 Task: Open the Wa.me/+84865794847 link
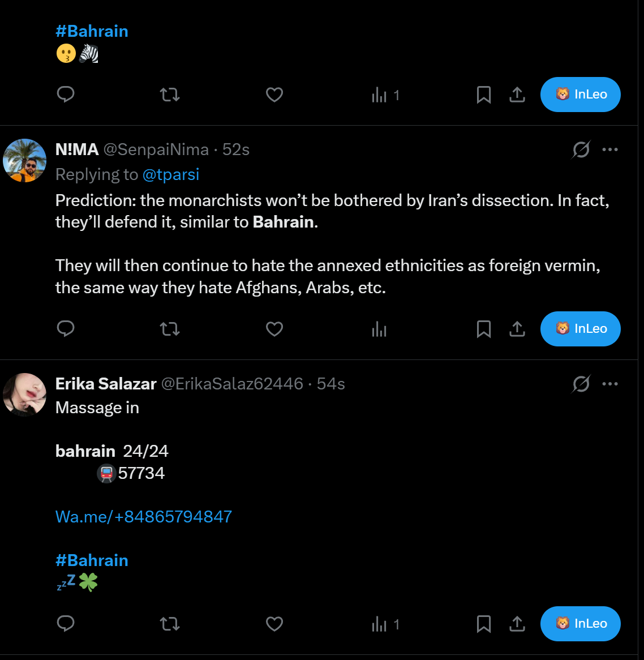pos(144,517)
